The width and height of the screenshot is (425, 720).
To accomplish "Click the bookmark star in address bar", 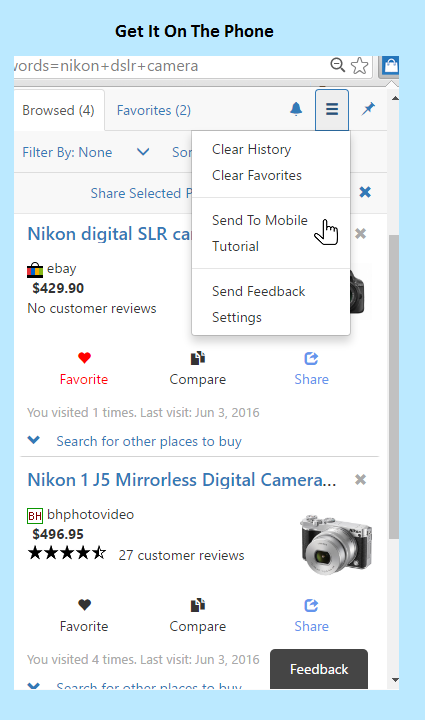I will click(x=359, y=66).
